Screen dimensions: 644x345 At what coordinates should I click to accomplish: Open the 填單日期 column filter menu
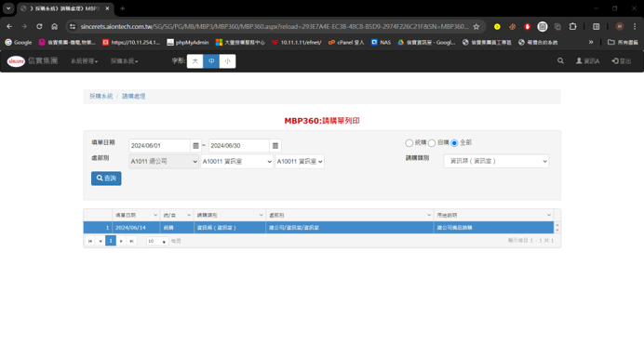click(155, 216)
